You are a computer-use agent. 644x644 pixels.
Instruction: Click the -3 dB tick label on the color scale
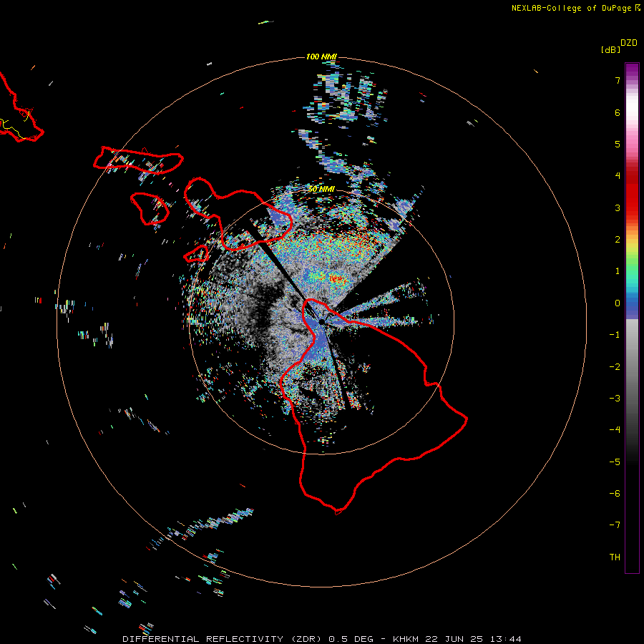tap(615, 399)
